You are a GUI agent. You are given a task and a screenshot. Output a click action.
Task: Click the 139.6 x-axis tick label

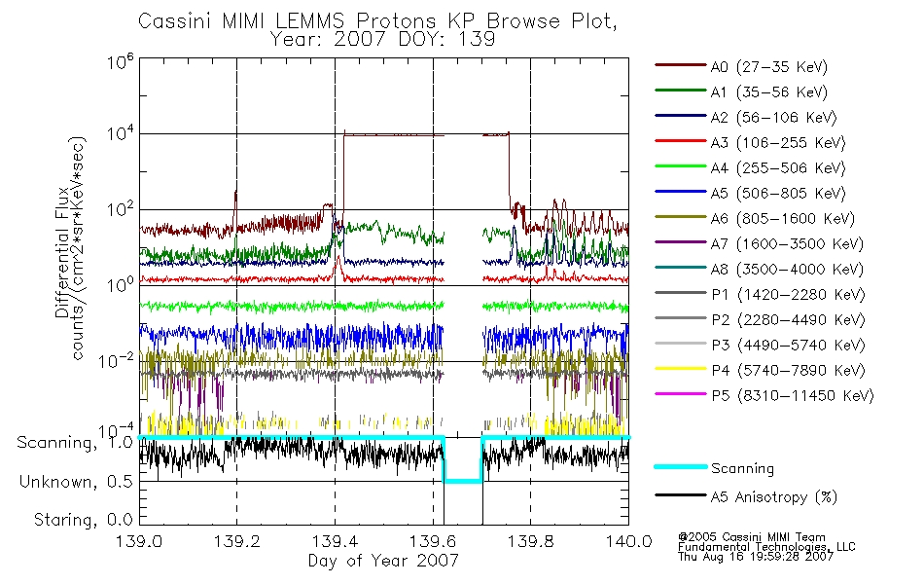pos(433,541)
